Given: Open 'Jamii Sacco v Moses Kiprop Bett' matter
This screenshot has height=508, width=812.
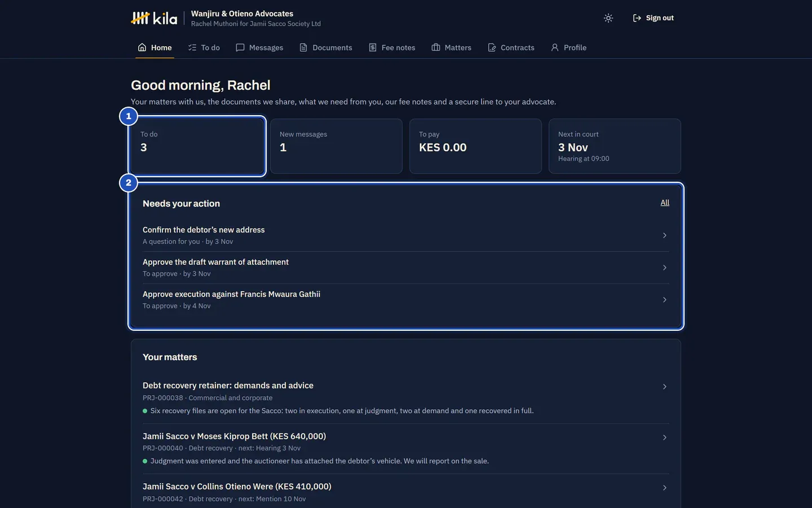Looking at the screenshot, I should pos(406,449).
